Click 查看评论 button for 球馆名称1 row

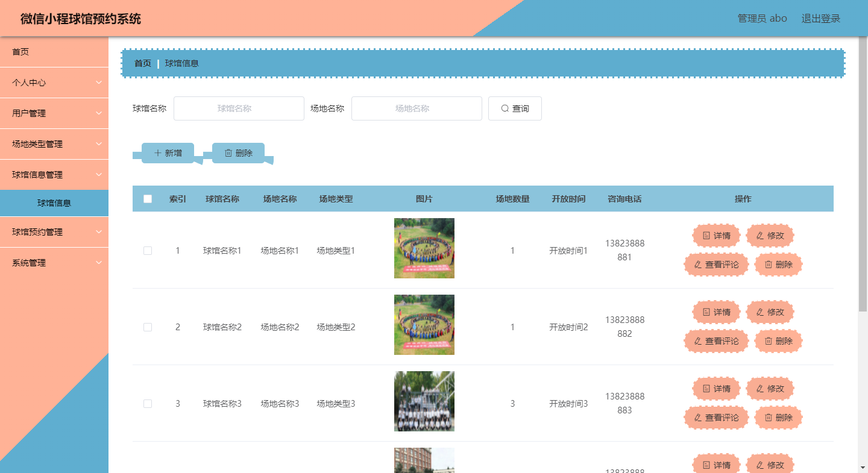click(x=716, y=265)
